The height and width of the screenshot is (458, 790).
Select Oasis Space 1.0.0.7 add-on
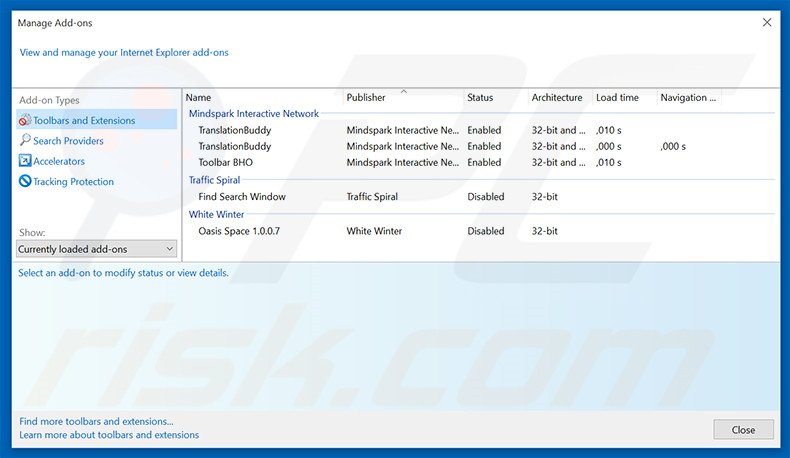(x=479, y=231)
